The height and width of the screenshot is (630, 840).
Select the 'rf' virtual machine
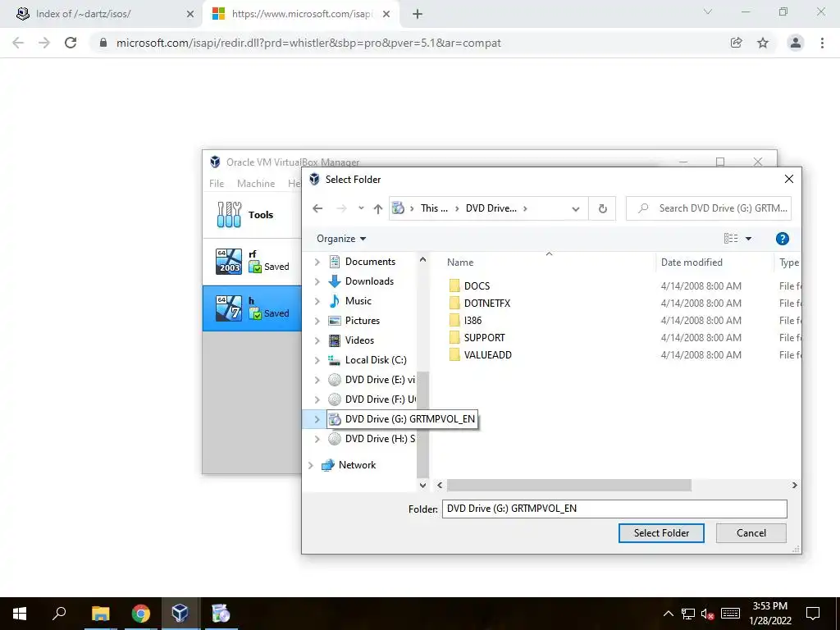(253, 262)
